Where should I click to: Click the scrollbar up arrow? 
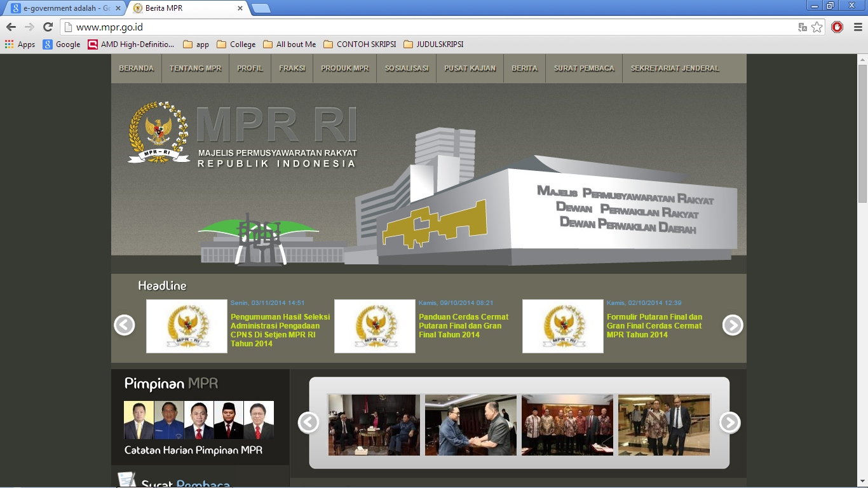click(x=862, y=59)
